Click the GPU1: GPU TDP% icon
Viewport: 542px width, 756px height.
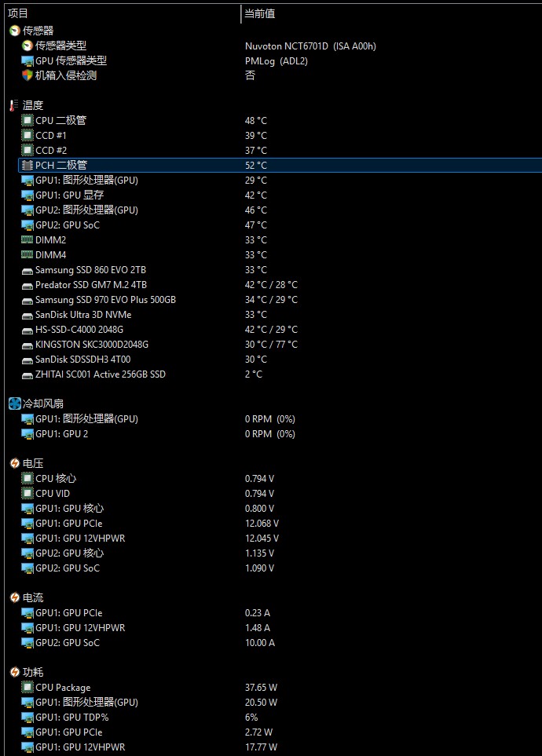tap(27, 718)
